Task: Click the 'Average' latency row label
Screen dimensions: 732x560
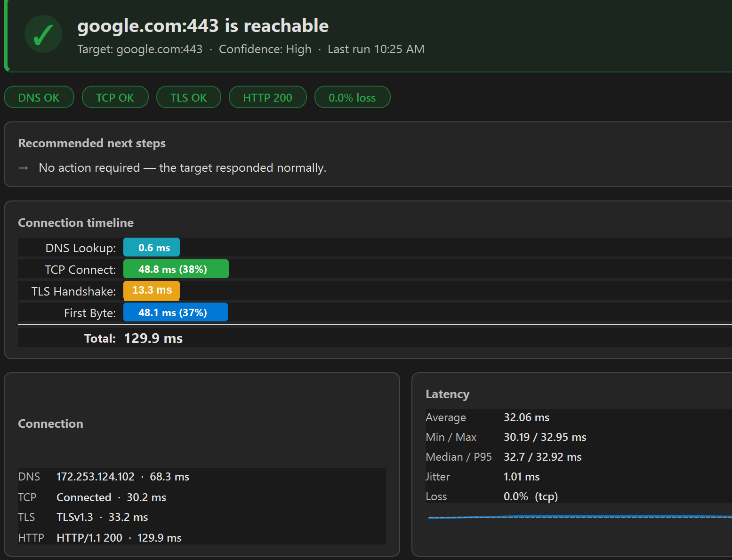Action: point(446,417)
